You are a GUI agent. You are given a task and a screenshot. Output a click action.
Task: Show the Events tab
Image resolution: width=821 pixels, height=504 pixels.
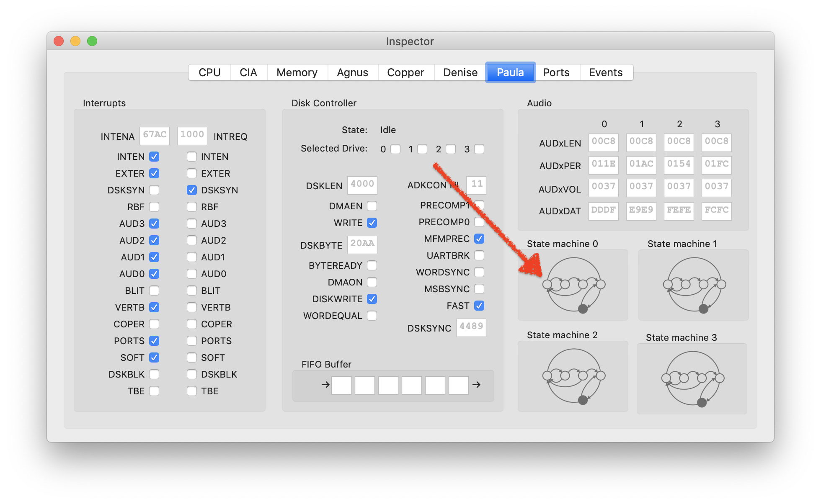[606, 72]
